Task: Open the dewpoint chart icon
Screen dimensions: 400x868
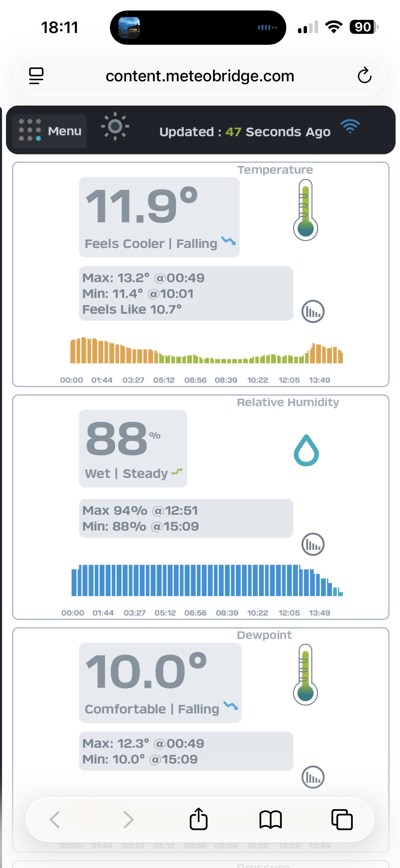Action: point(313,777)
